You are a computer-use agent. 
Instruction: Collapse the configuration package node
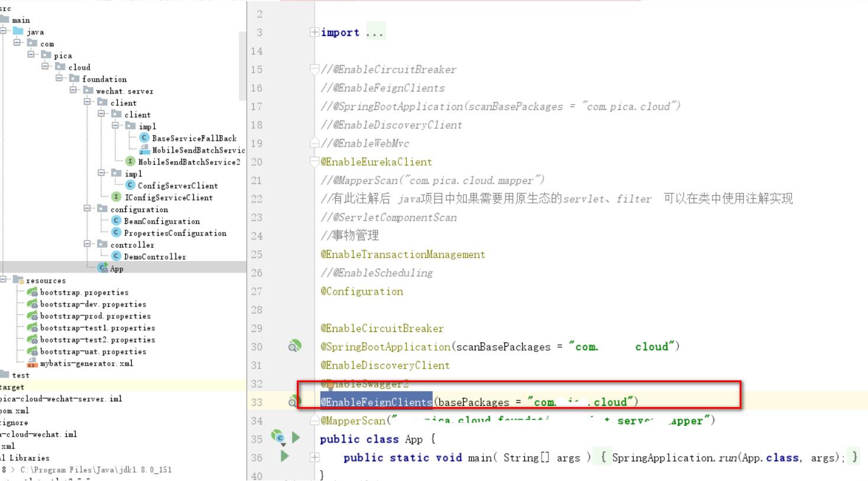click(88, 208)
